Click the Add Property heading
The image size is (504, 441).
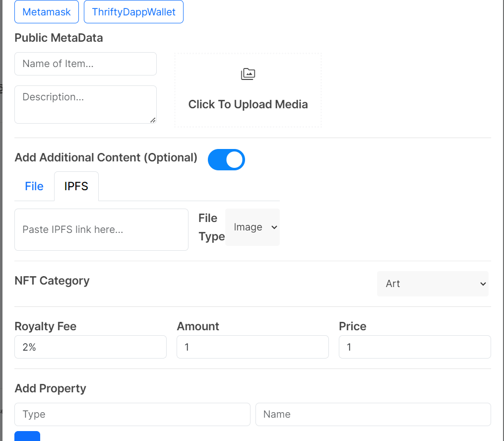[x=51, y=388]
